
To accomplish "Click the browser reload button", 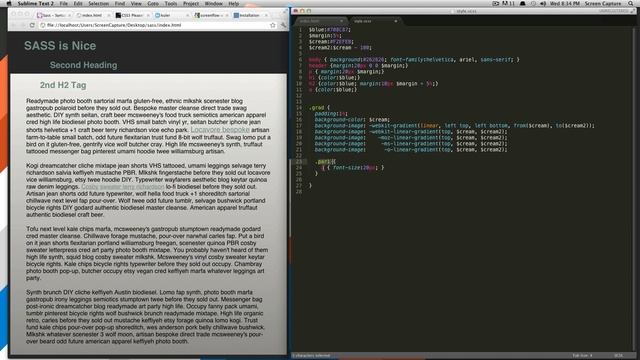I will [32, 25].
